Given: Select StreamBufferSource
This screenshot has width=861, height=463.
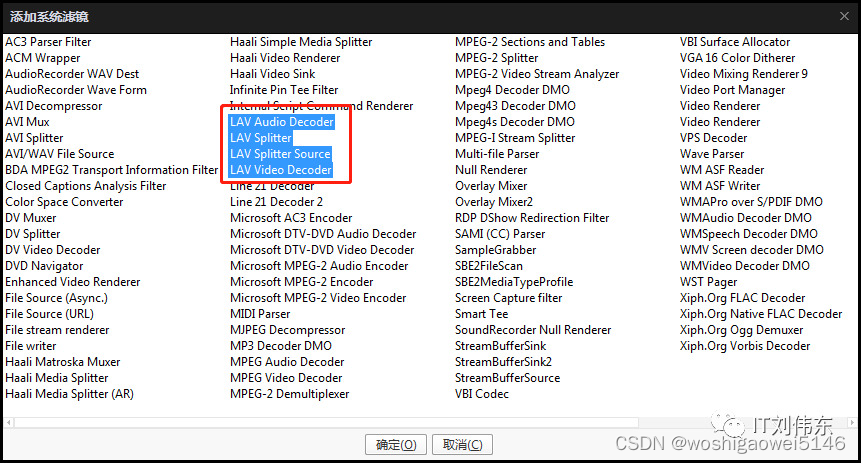Looking at the screenshot, I should [x=507, y=378].
